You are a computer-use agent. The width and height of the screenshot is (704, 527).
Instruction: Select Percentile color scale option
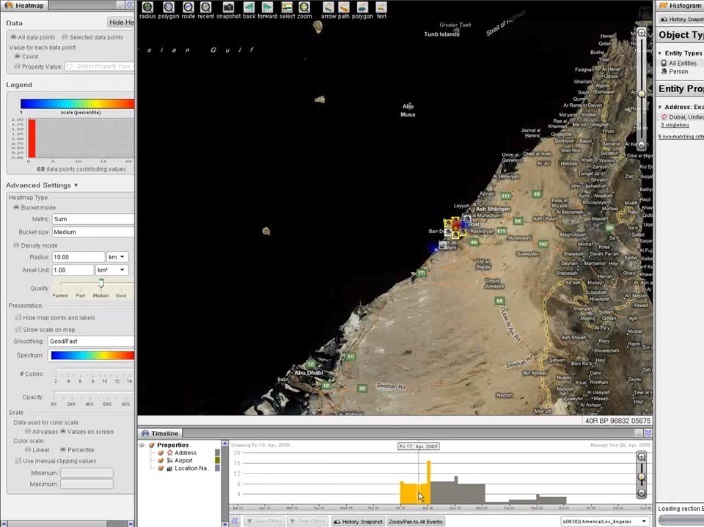(63, 449)
